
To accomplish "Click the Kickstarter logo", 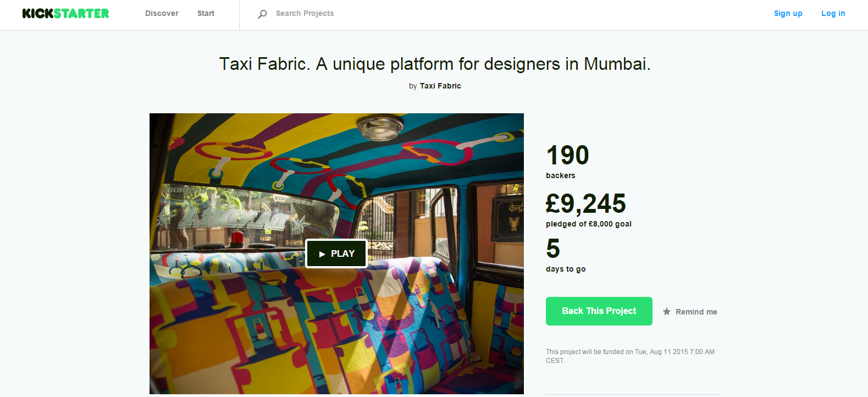I will 65,13.
